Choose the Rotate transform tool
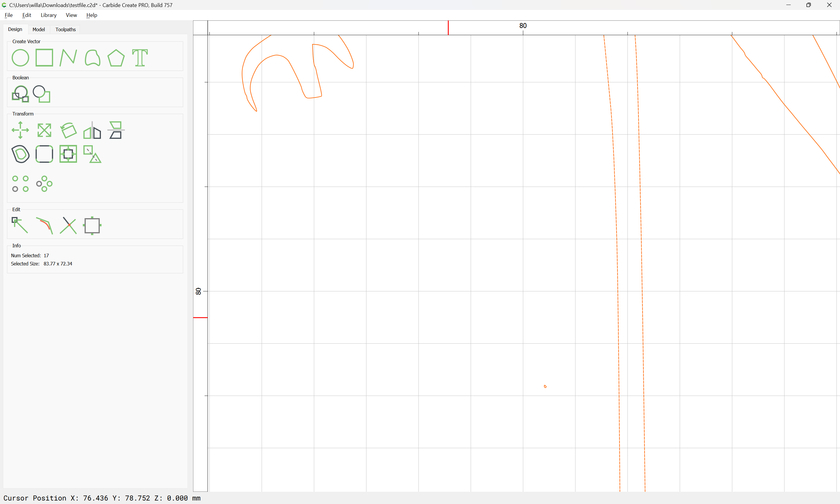 pyautogui.click(x=68, y=130)
